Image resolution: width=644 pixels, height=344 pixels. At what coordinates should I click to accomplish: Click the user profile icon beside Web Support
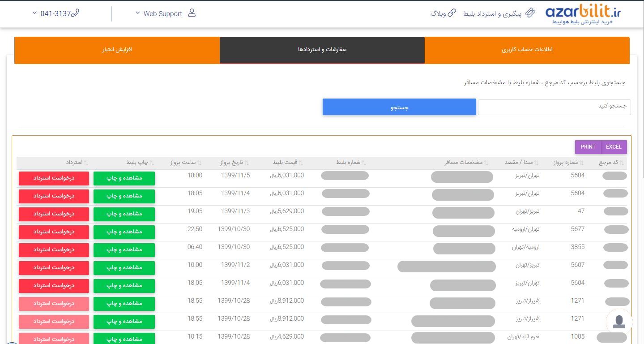(192, 13)
